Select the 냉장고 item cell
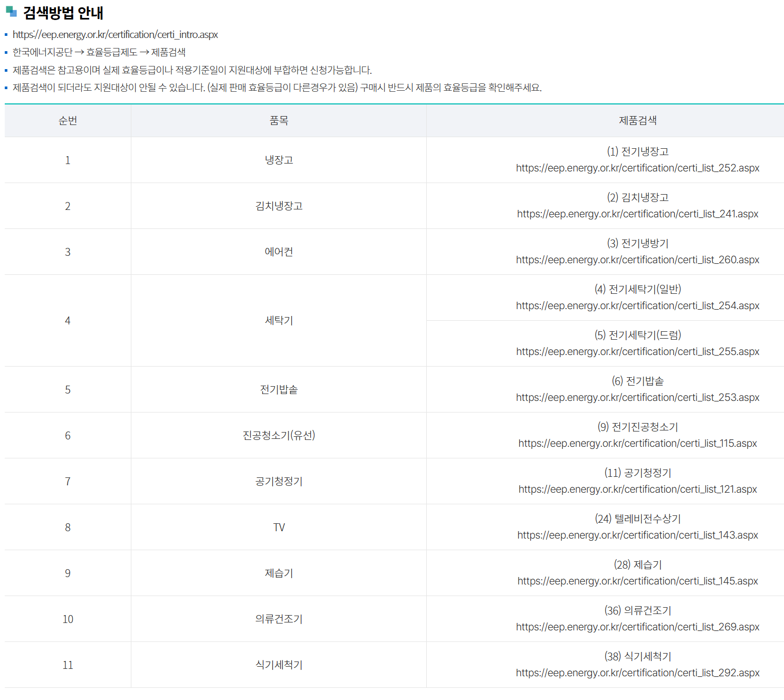Image resolution: width=784 pixels, height=700 pixels. [x=279, y=160]
